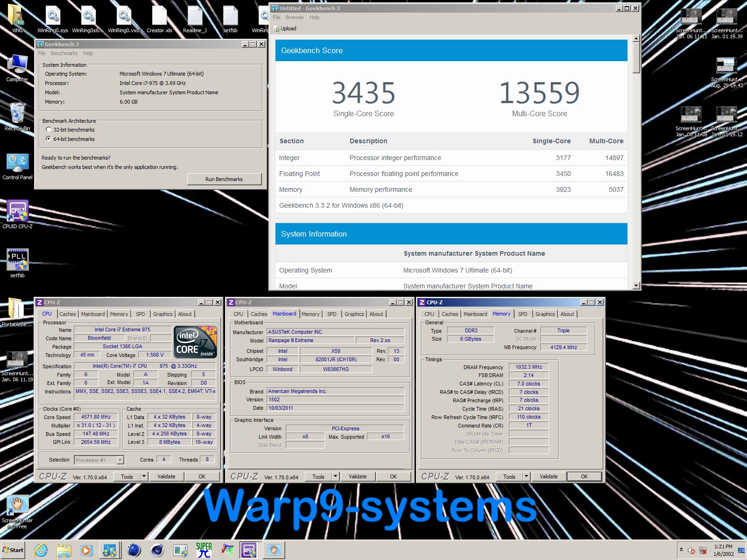Switch to CPU-Z taskbar button
This screenshot has height=560, width=747.
tap(249, 550)
